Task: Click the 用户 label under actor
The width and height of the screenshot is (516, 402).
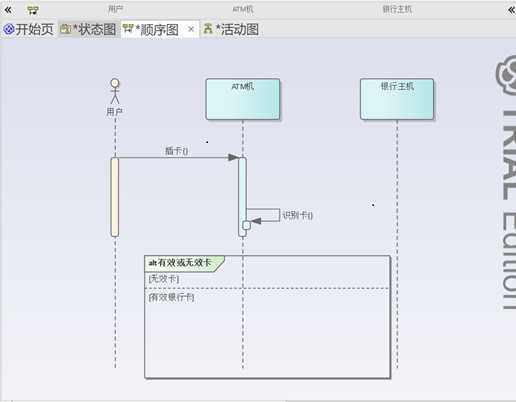Action: coord(114,112)
